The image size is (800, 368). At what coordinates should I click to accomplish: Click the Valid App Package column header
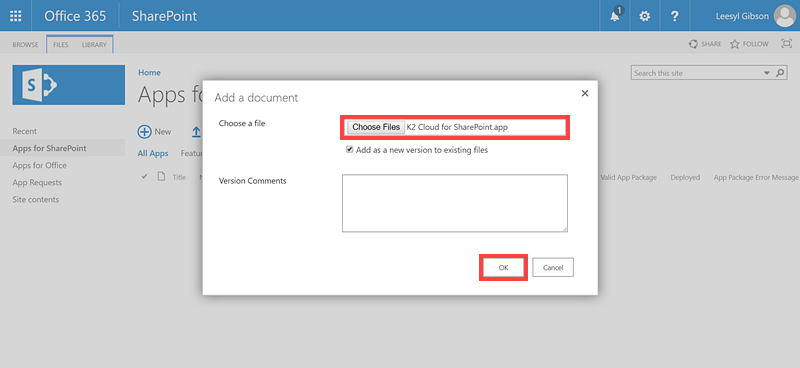628,177
